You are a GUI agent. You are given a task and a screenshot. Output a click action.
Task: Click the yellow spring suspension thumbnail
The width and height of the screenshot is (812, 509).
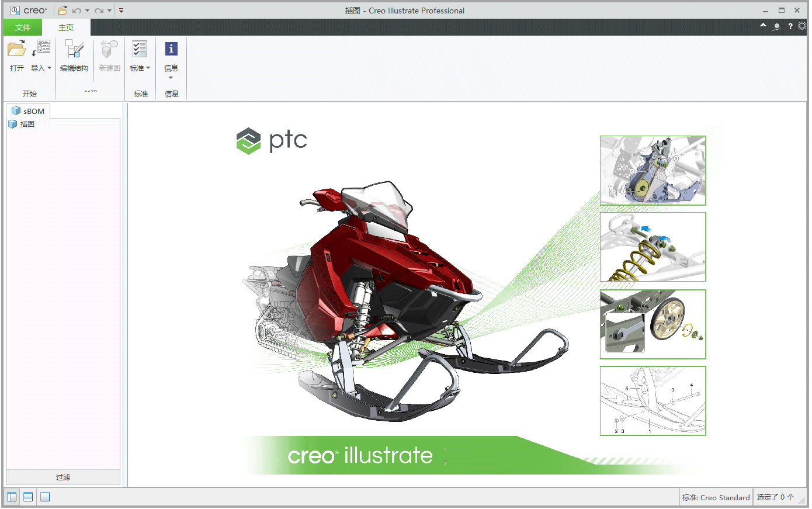coord(653,247)
